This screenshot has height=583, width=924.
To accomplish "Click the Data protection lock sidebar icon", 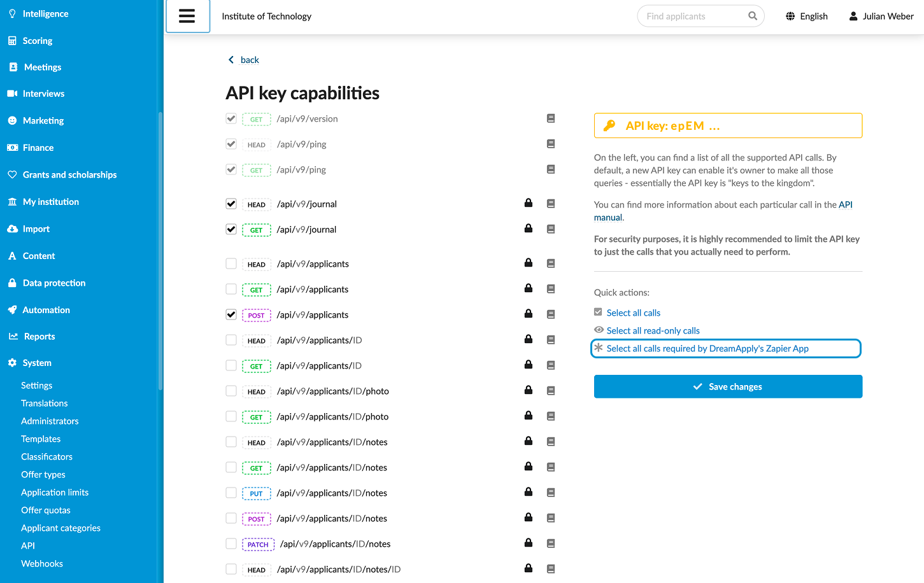I will click(x=12, y=283).
